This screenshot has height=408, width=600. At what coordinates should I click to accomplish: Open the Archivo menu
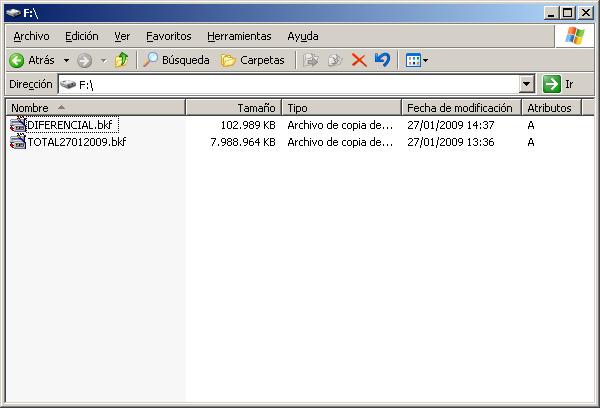(x=31, y=36)
